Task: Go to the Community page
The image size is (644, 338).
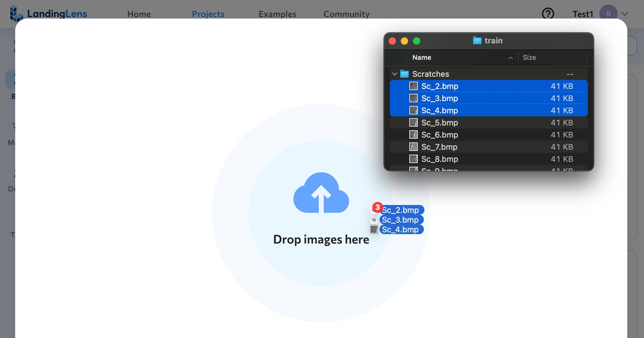Action: tap(346, 14)
